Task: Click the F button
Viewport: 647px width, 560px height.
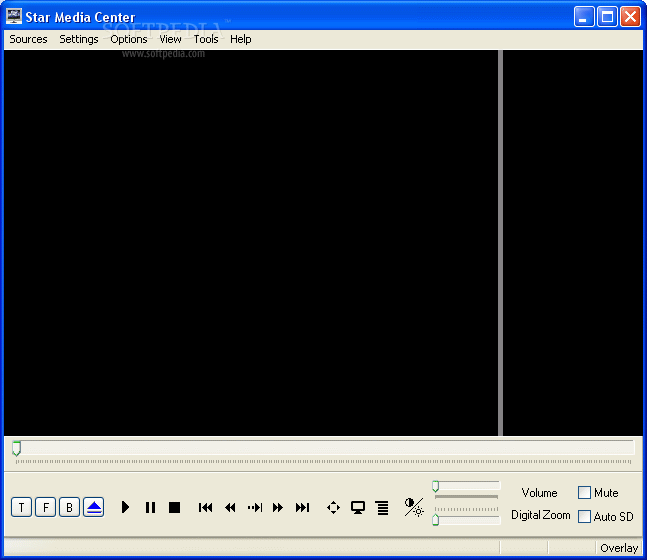Action: (45, 507)
